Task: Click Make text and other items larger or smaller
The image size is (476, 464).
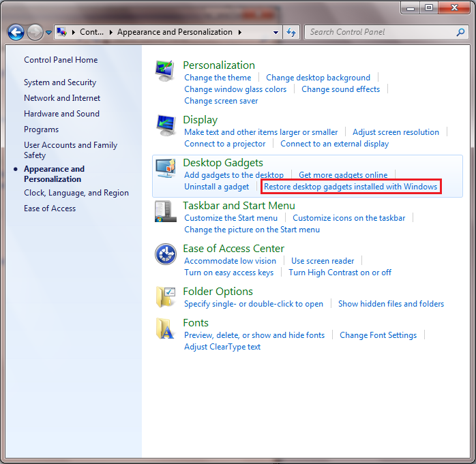Action: [x=261, y=132]
